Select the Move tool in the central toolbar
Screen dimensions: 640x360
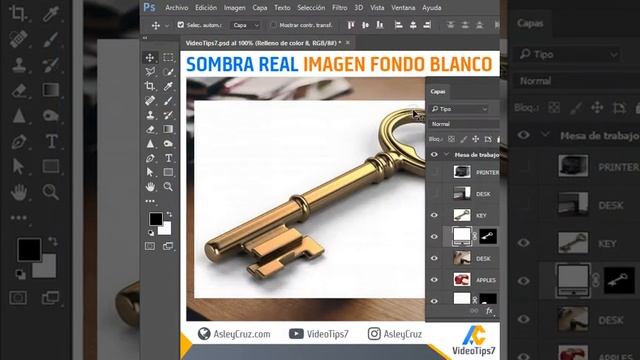150,58
